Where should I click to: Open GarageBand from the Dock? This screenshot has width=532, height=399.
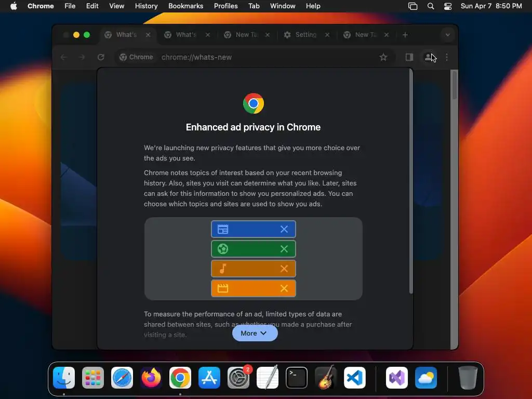pyautogui.click(x=325, y=377)
